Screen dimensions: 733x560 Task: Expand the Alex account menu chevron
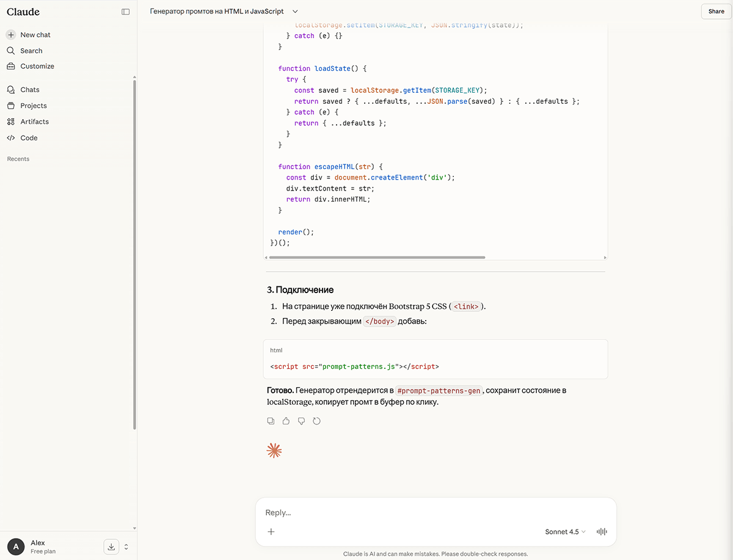coord(126,547)
